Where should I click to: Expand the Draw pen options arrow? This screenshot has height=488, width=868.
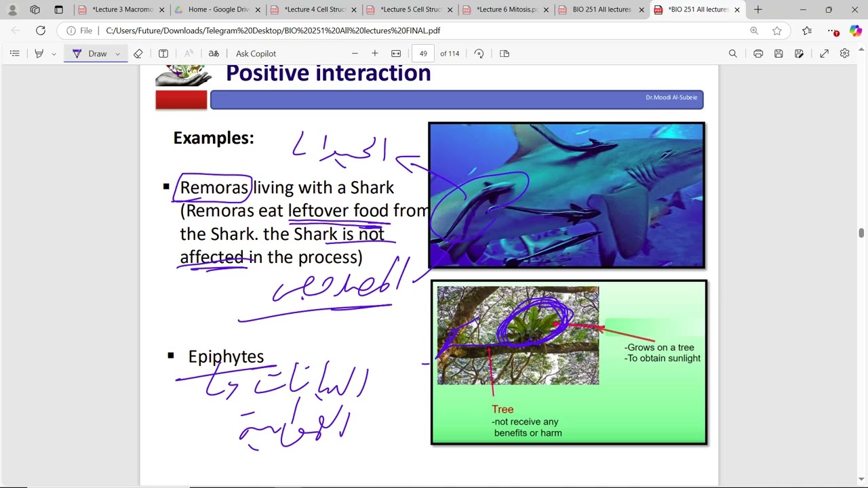[x=117, y=54]
